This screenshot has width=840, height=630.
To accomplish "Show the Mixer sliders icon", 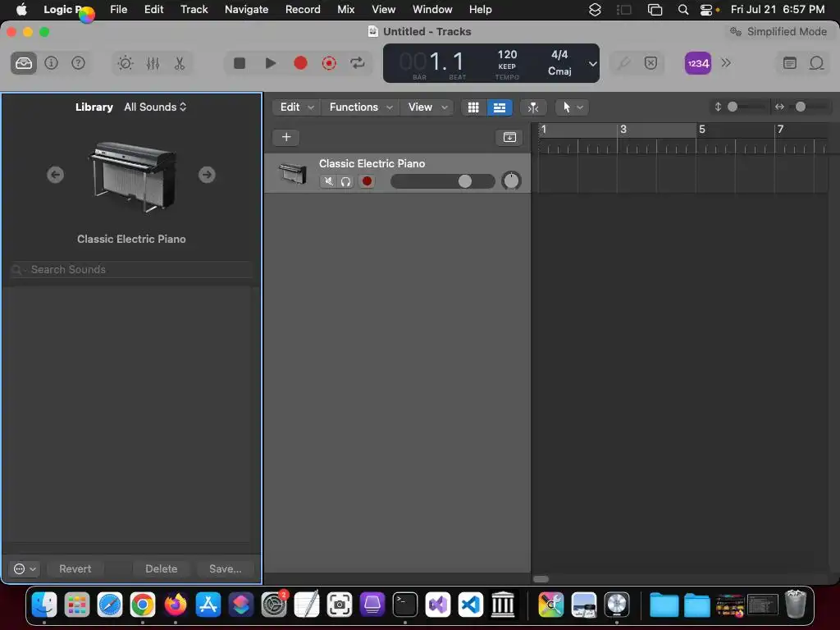I will (x=153, y=63).
